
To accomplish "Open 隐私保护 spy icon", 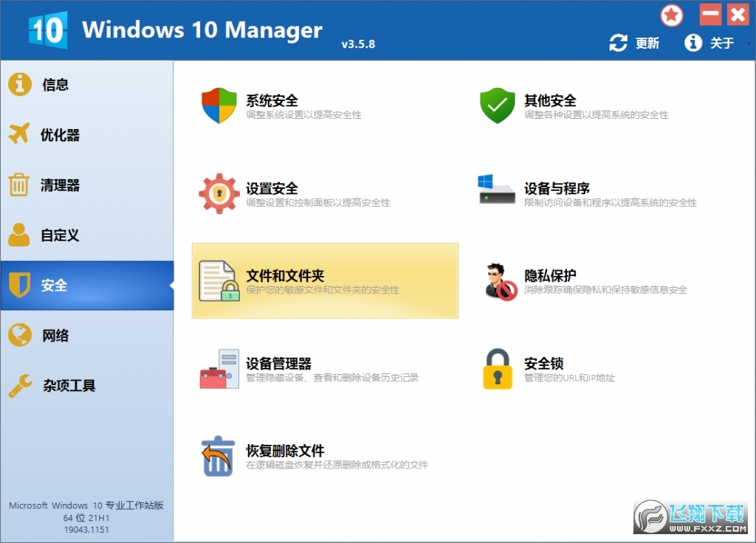I will coord(501,282).
